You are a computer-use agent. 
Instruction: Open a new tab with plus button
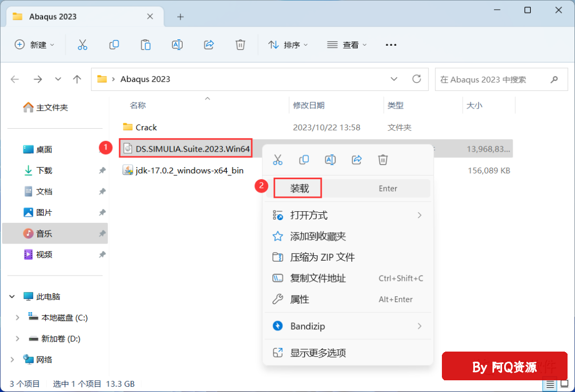point(180,16)
